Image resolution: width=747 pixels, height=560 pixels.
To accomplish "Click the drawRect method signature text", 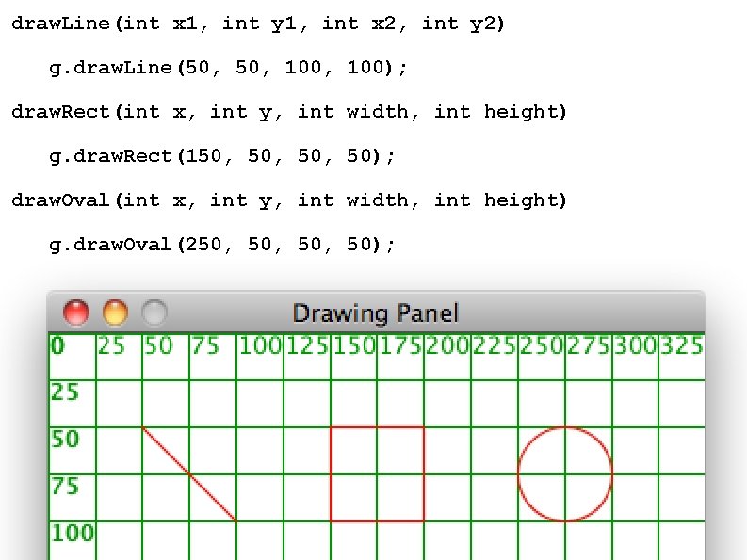I will 288,112.
